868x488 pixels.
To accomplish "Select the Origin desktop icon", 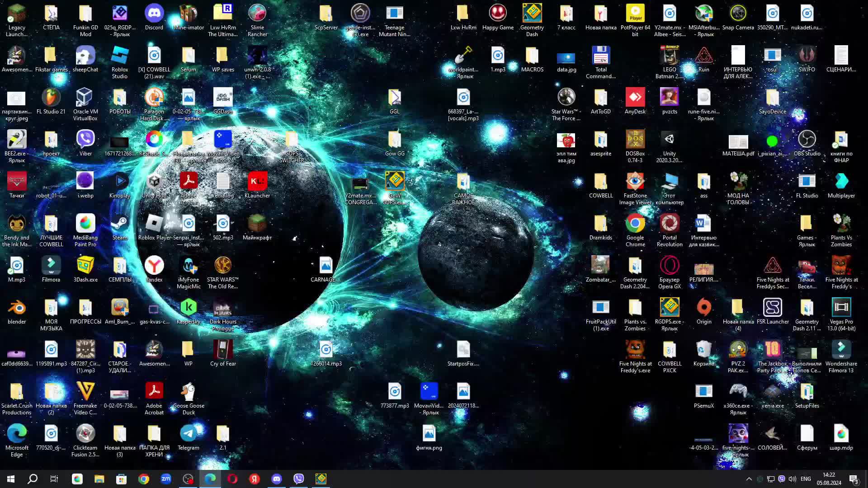I will coord(703,308).
